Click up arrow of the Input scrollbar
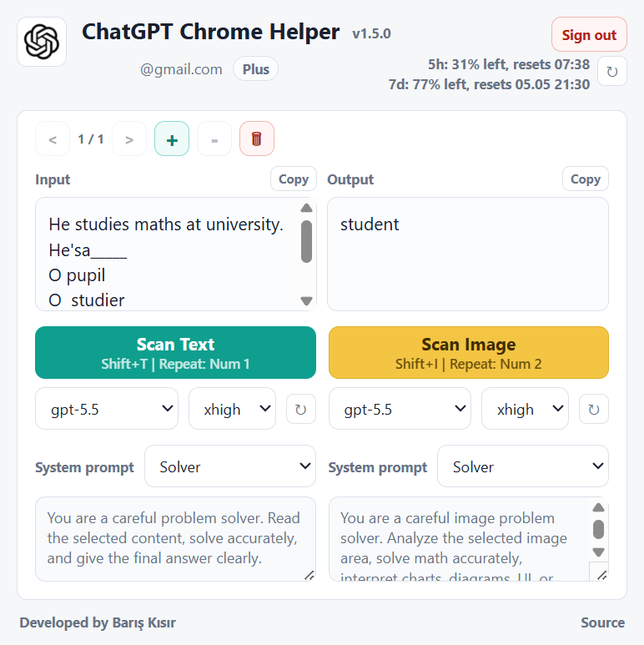 tap(306, 208)
